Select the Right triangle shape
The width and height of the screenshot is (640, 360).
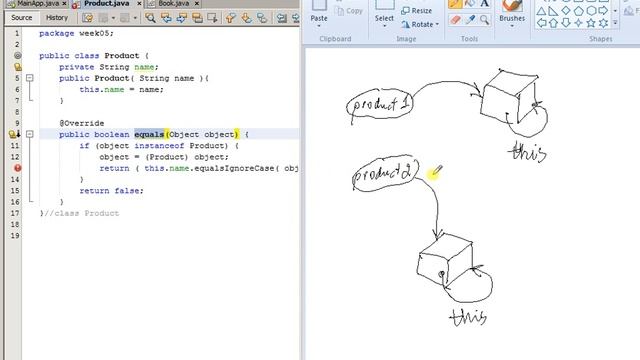point(553,11)
